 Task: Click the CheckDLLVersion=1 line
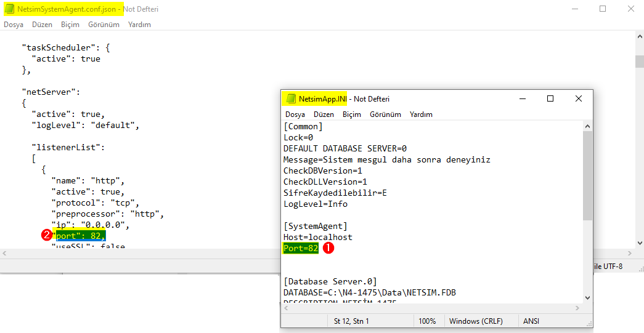point(325,182)
